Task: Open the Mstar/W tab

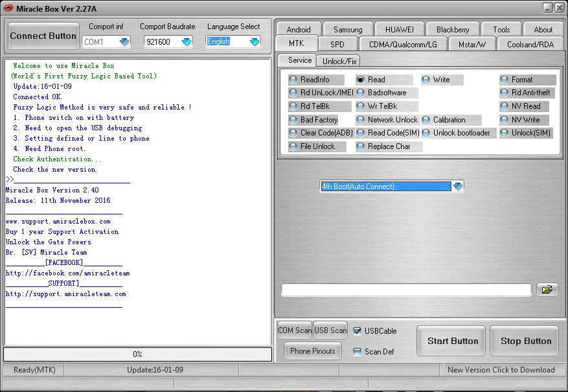Action: 472,45
